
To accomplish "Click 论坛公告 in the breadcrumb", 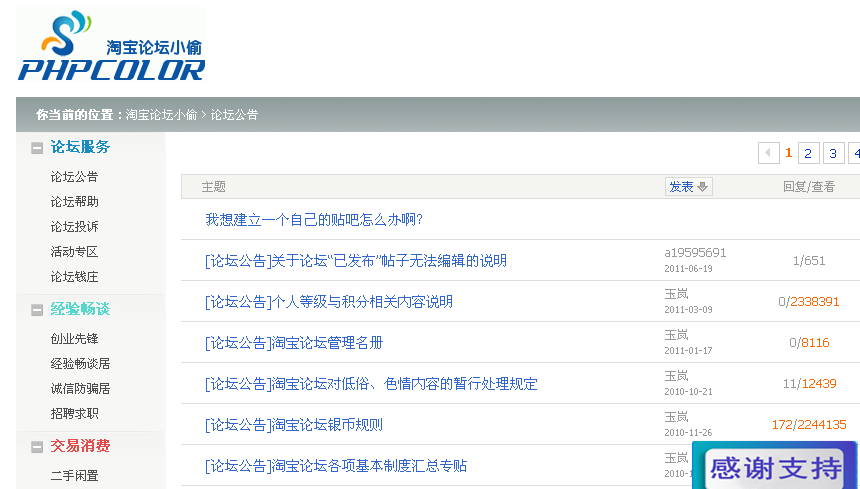I will click(234, 115).
